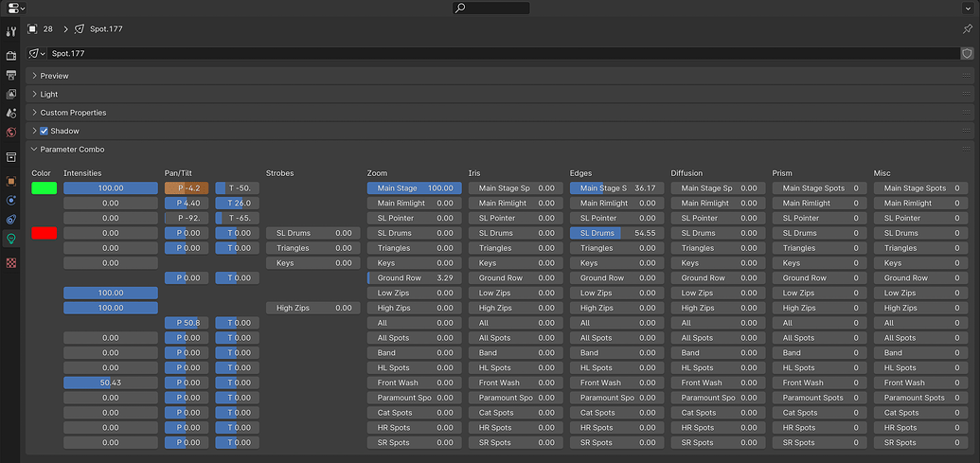The image size is (980, 463).
Task: Expand the Custom Properties panel
Action: [34, 113]
